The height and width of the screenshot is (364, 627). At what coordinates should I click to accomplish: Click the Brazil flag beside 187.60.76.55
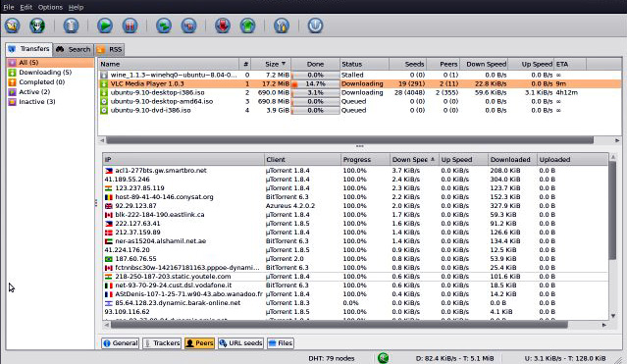108,259
